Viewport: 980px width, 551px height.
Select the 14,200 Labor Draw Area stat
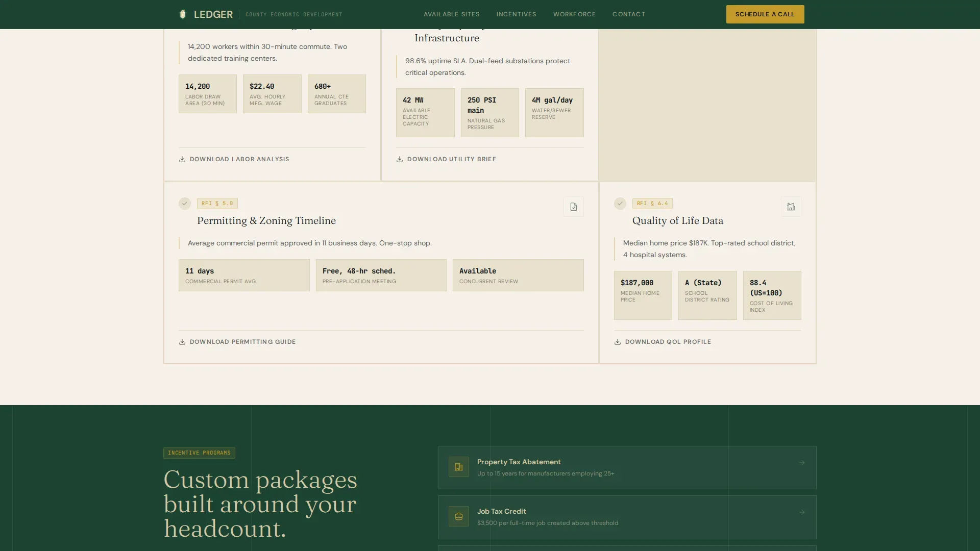(x=208, y=94)
